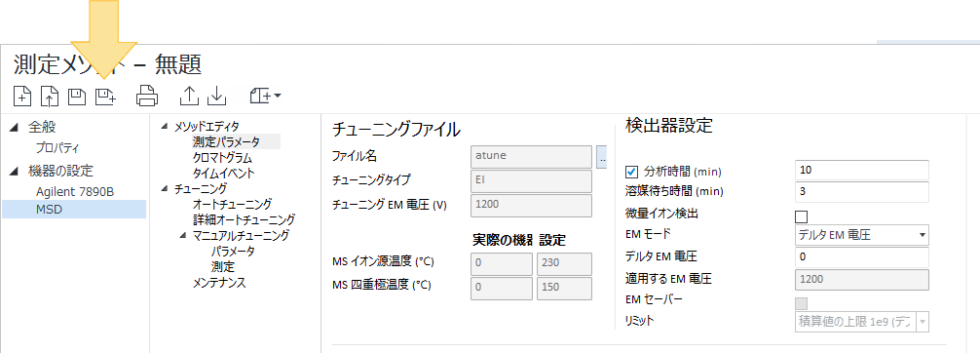Image resolution: width=980 pixels, height=353 pixels.
Task: Click the チューニングタイプ EI field
Action: click(x=531, y=181)
